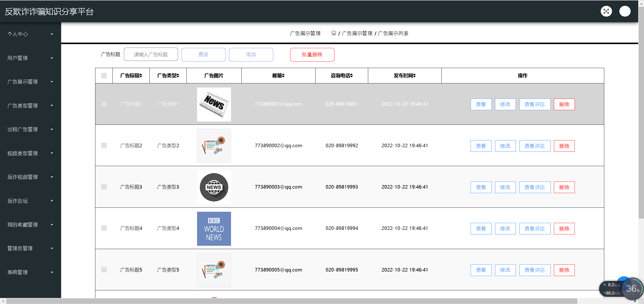This screenshot has height=304, width=644.
Task: Sort by 咨询电话 column arrows
Action: coord(352,76)
